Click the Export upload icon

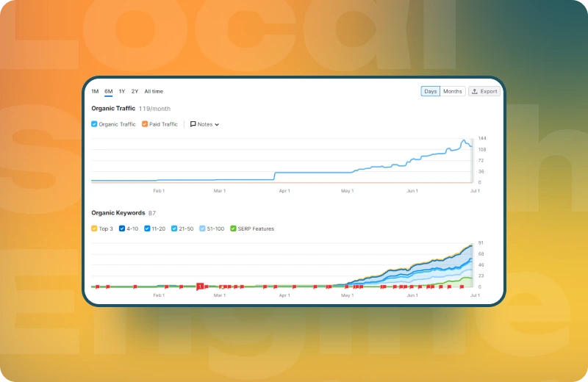coord(475,92)
